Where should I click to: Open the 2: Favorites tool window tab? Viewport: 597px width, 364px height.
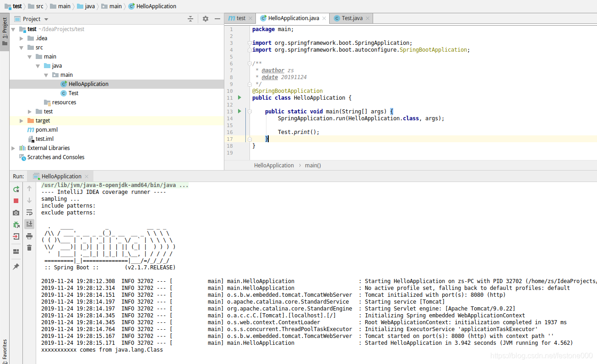click(x=5, y=351)
